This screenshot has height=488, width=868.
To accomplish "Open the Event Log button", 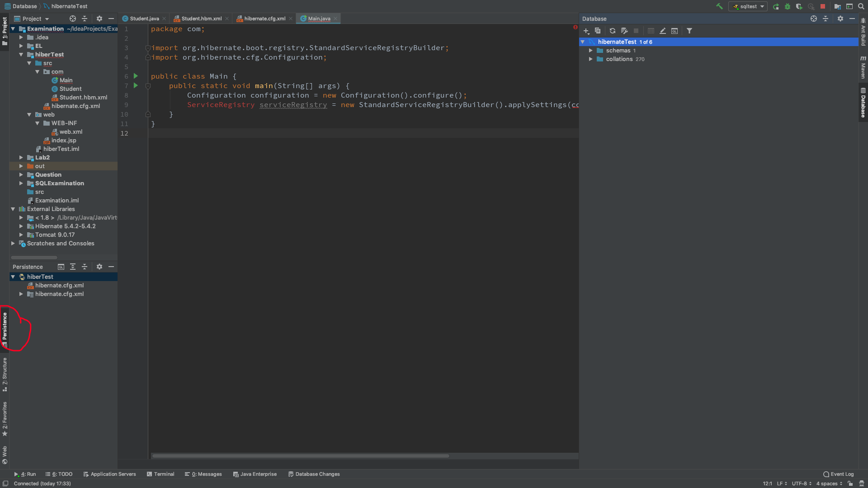I will click(x=839, y=474).
